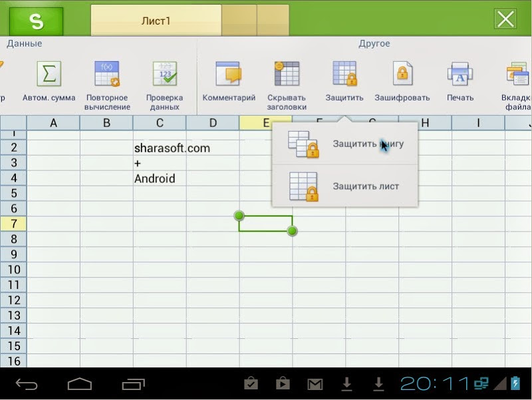Select column B header
532x400 pixels.
[x=106, y=123]
